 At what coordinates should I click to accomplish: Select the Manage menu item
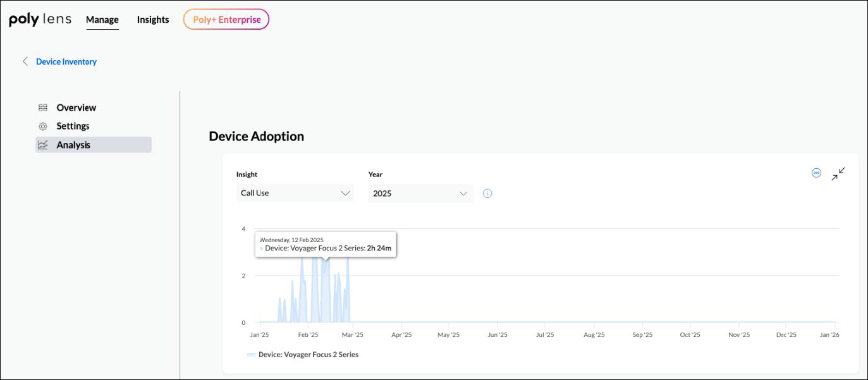[x=102, y=20]
